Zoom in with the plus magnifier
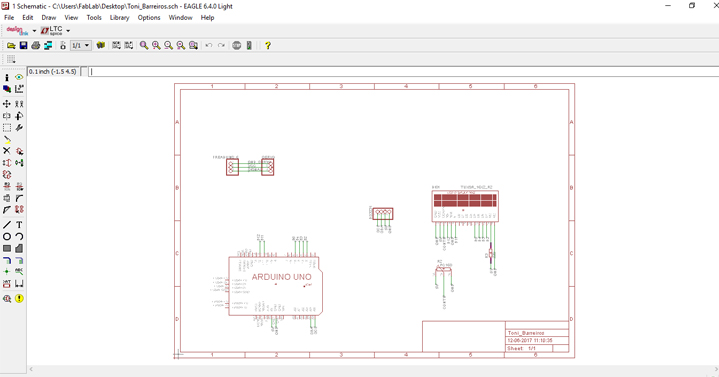The image size is (719, 377). point(156,45)
